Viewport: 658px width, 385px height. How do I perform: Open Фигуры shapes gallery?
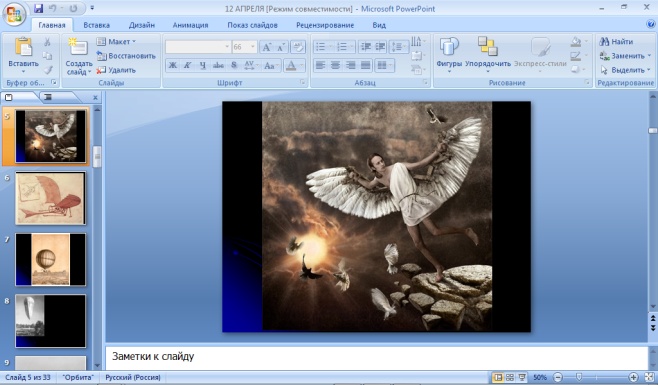tap(449, 55)
